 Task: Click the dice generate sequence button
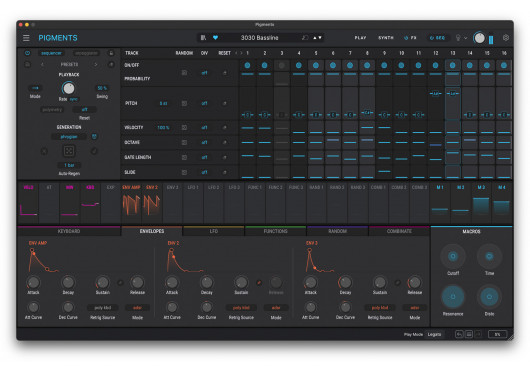69,151
